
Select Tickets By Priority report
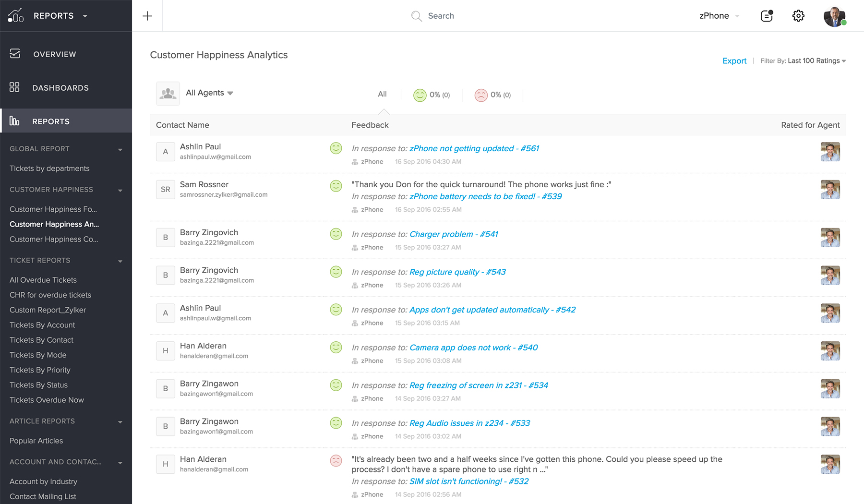pyautogui.click(x=40, y=370)
